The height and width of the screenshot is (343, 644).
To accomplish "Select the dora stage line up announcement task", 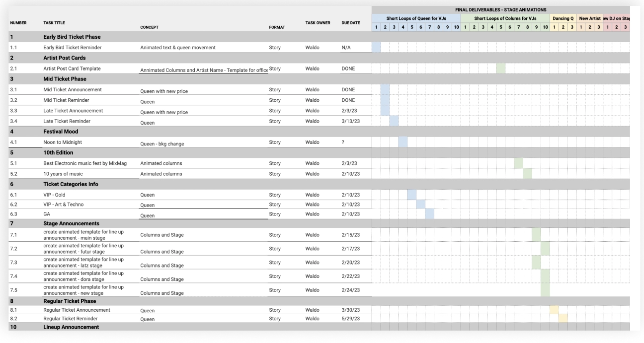I will pos(83,276).
